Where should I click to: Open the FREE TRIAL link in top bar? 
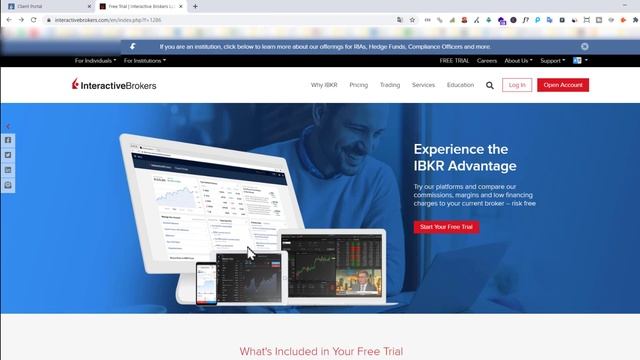(x=454, y=60)
